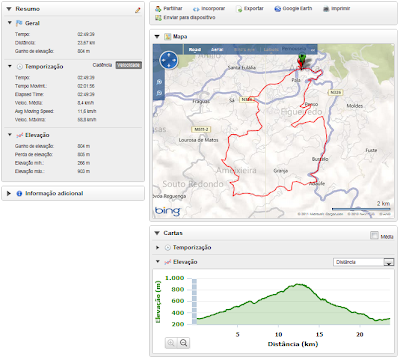
Task: Click the Cartas Temporização clock icon
Action: click(168, 248)
